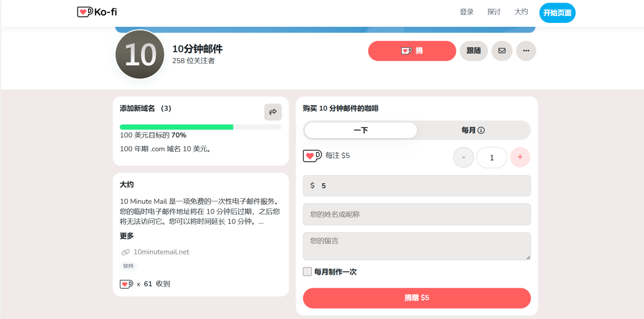Click the coffee cup icon beside 每注 $5
The height and width of the screenshot is (319, 644).
(312, 156)
